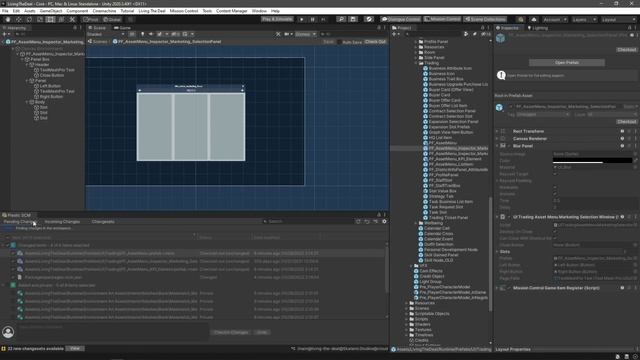Toggle UI Trading Asset Menu script checkbox
The height and width of the screenshot is (360, 640).
509,217
